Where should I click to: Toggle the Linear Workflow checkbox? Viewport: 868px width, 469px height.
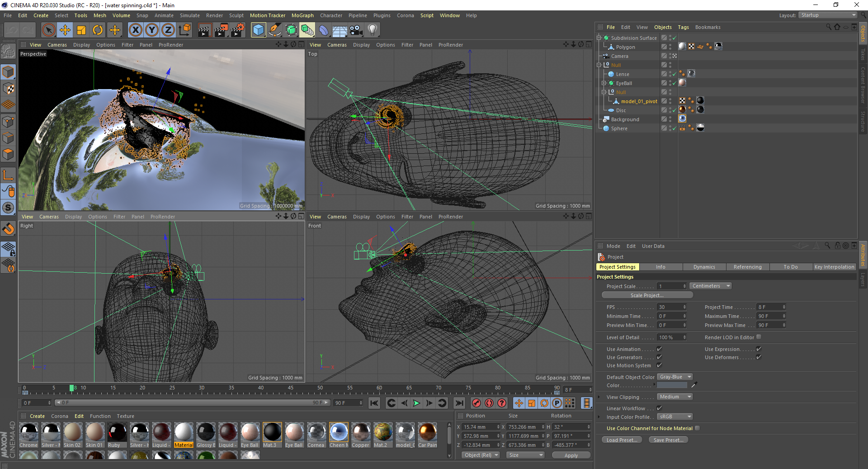point(659,408)
